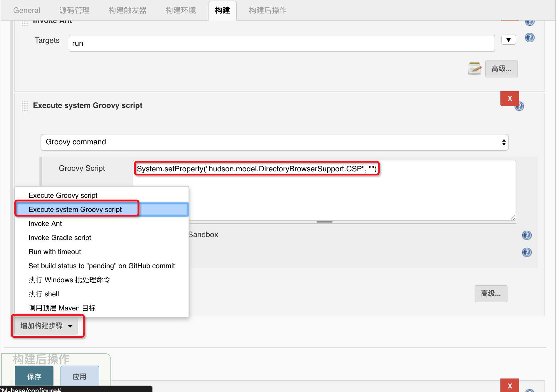Open help icon below the Sandbox row
Screen dimensions: 558x392
coord(527,252)
